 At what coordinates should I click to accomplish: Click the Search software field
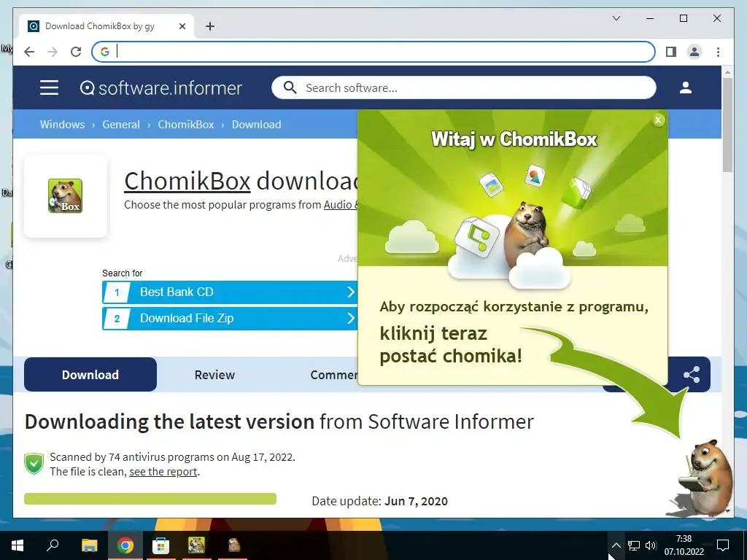pos(463,87)
